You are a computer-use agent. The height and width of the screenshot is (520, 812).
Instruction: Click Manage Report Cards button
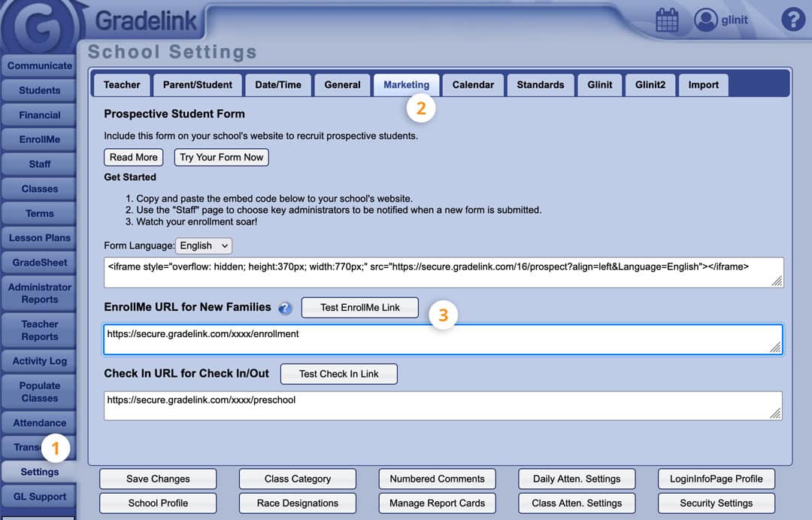tap(437, 503)
